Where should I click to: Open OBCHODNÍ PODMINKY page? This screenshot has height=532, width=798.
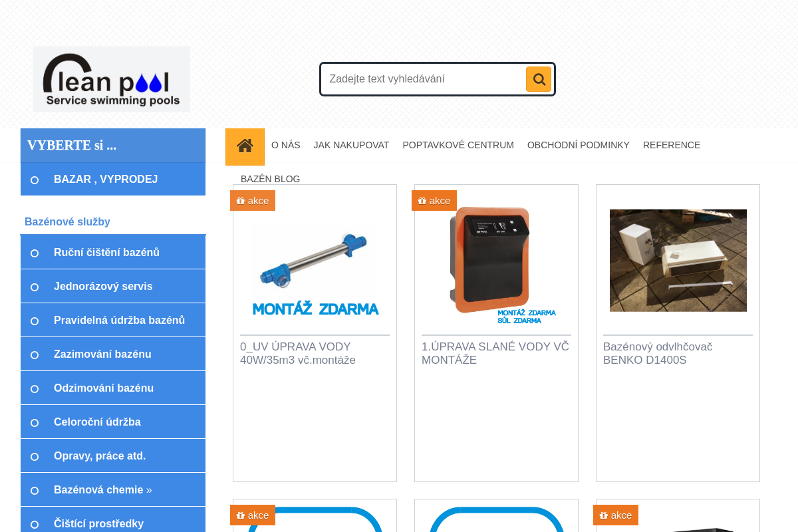pos(579,145)
